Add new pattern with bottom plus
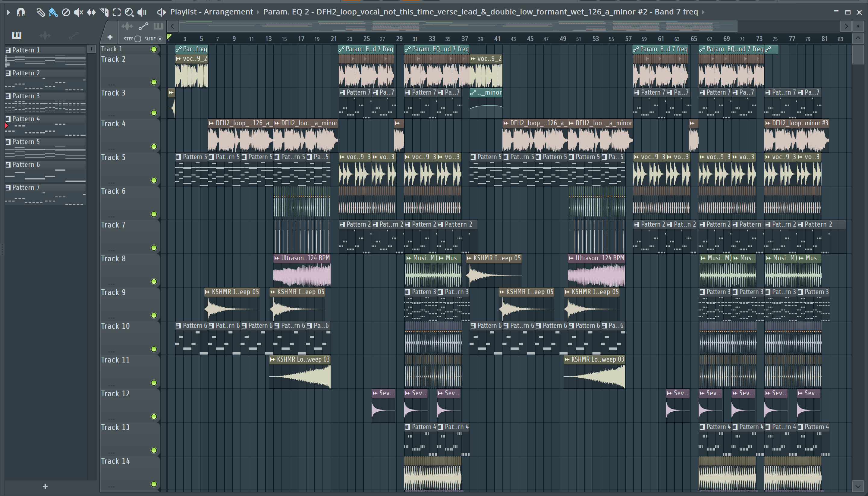Image resolution: width=868 pixels, height=496 pixels. click(x=45, y=487)
